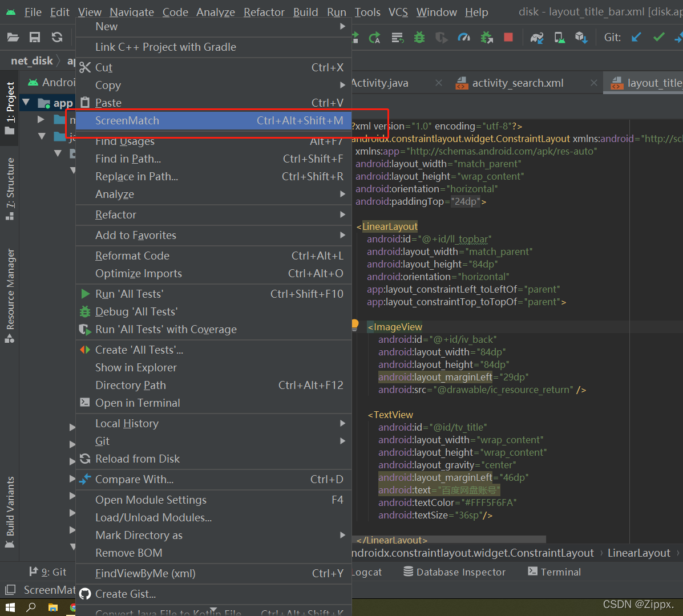Open the Terminal tool window button
This screenshot has height=616, width=683.
(x=554, y=572)
